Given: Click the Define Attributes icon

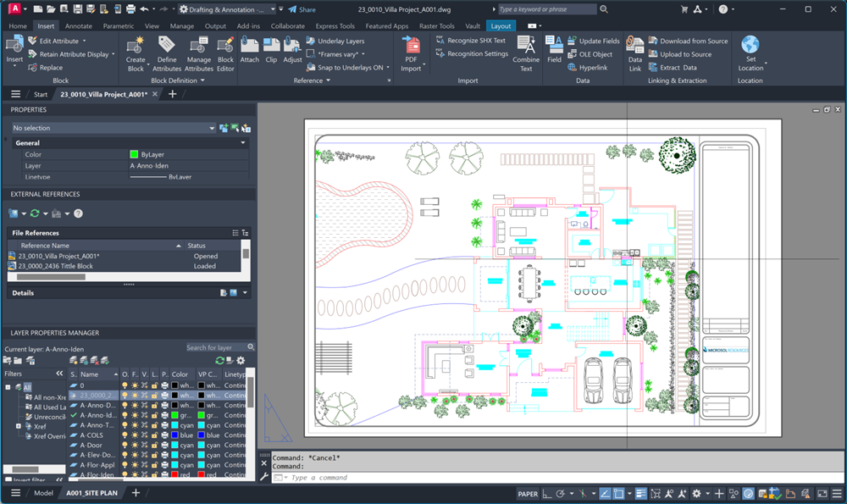Looking at the screenshot, I should click(167, 47).
